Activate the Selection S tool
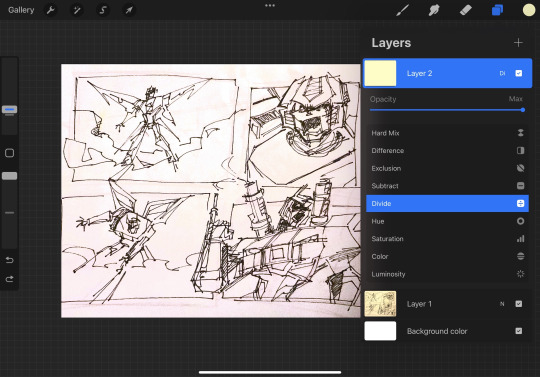 103,10
